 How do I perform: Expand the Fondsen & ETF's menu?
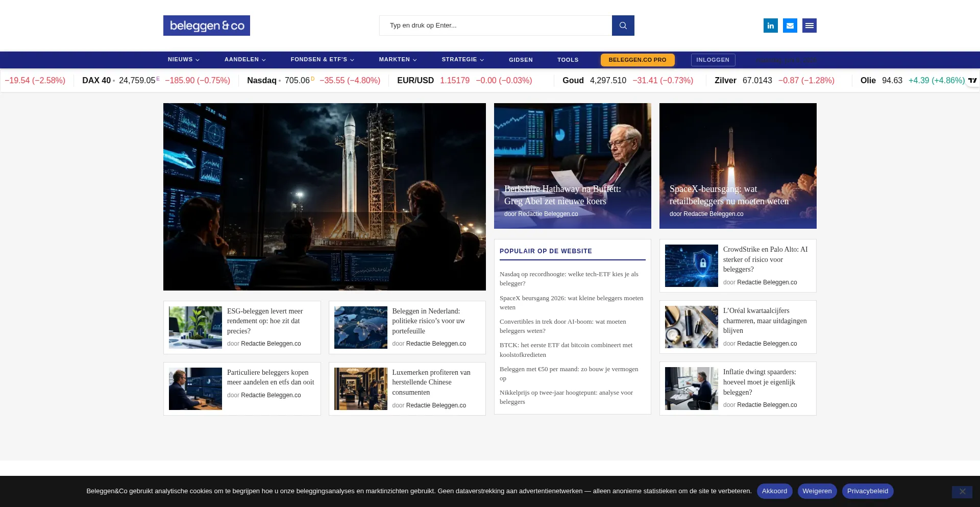[322, 60]
